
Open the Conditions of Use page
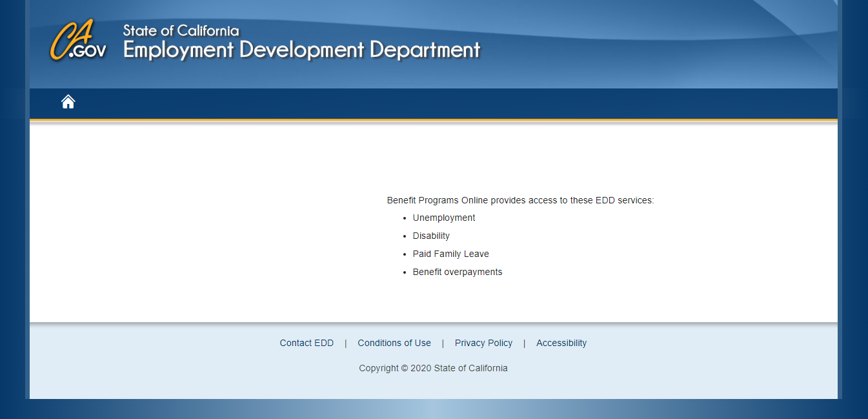click(394, 343)
